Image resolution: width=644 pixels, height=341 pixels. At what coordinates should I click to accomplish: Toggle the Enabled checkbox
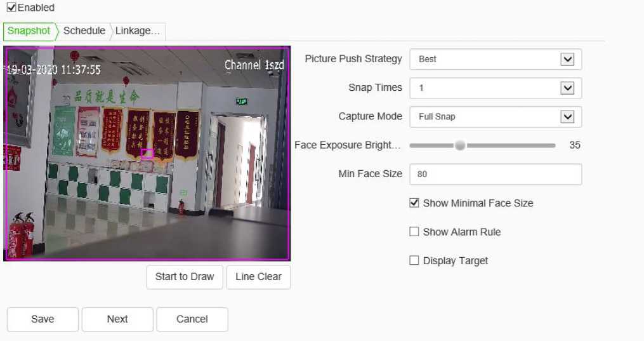[11, 8]
